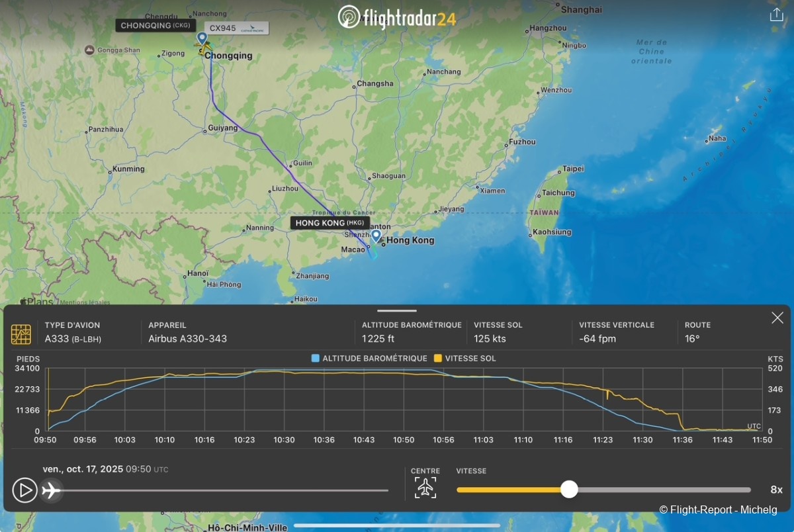Toggle the Vitesse Sol legend series
This screenshot has width=794, height=532.
click(464, 359)
